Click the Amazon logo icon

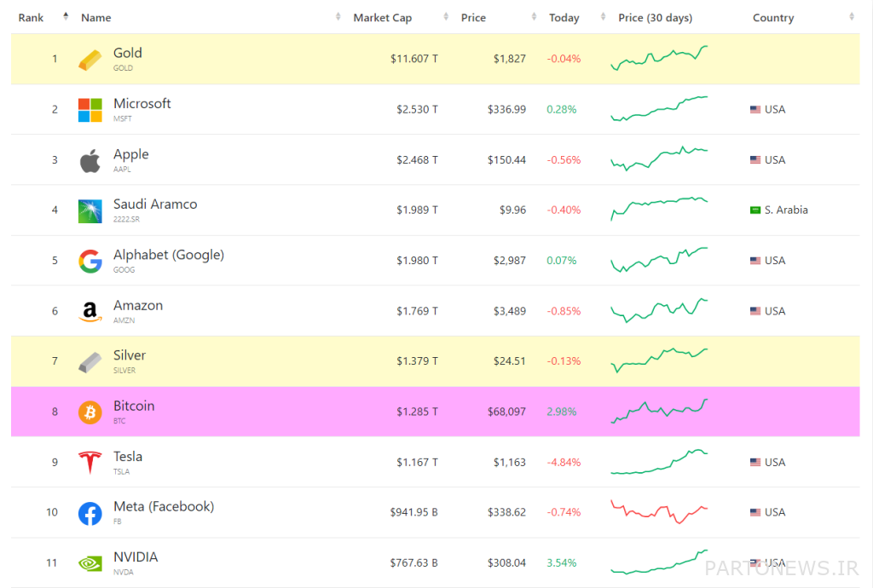(90, 312)
